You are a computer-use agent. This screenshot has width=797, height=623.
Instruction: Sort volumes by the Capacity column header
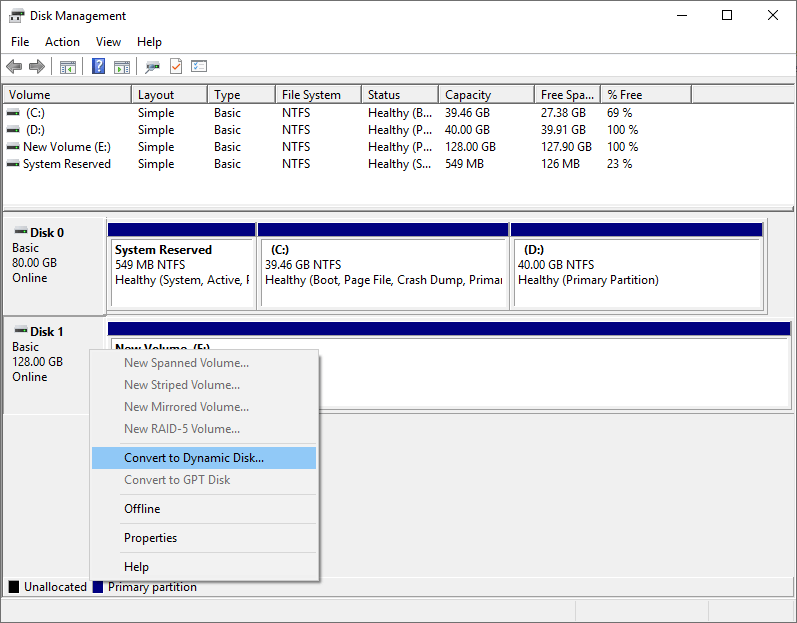(x=468, y=95)
